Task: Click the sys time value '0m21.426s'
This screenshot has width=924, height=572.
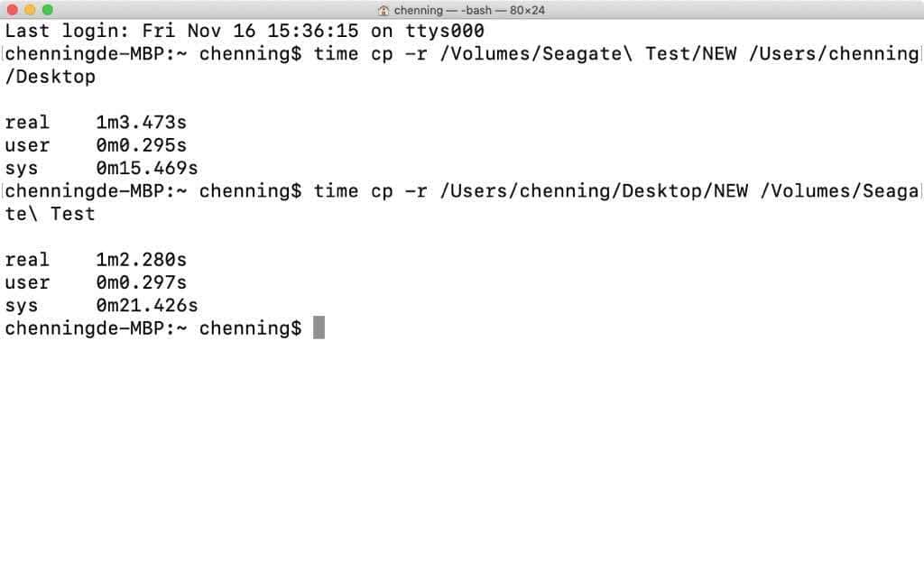Action: coord(146,306)
